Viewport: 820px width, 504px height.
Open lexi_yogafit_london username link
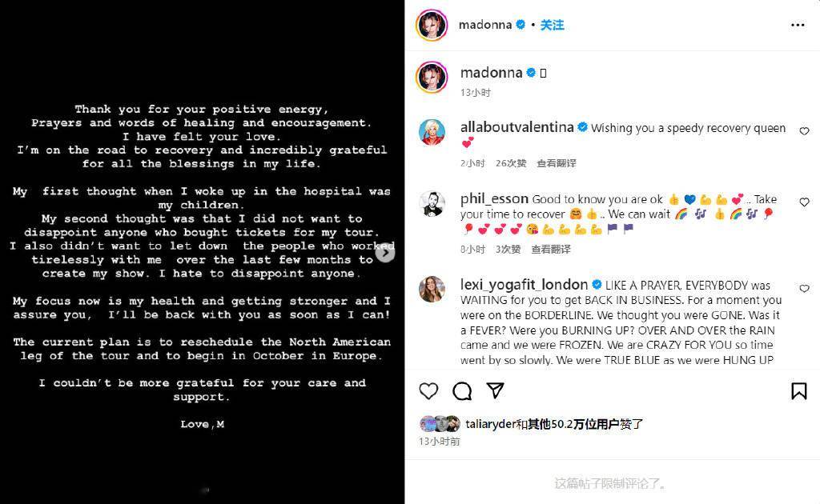click(x=524, y=285)
